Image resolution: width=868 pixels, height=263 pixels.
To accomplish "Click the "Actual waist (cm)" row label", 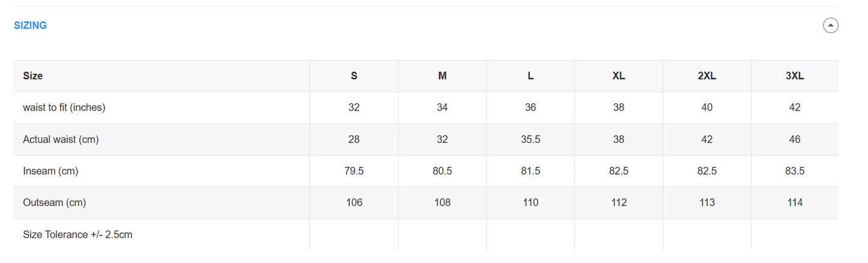I will (x=61, y=139).
